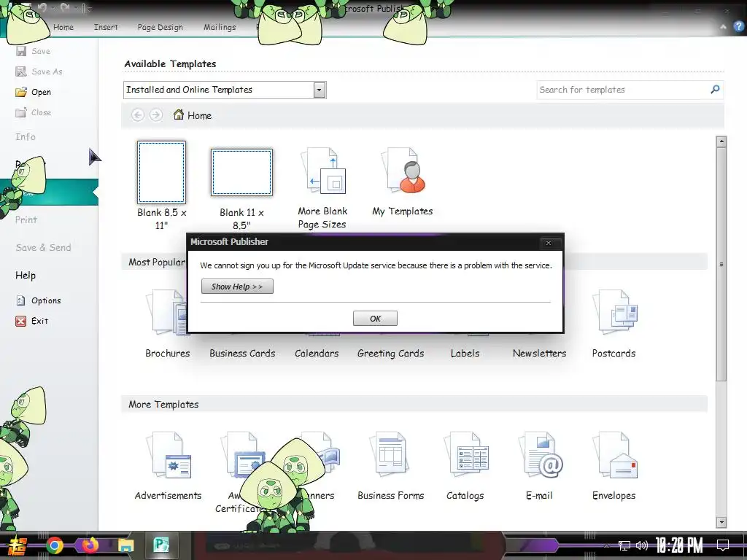The image size is (747, 560).
Task: Click the network icon in system tray
Action: click(624, 545)
